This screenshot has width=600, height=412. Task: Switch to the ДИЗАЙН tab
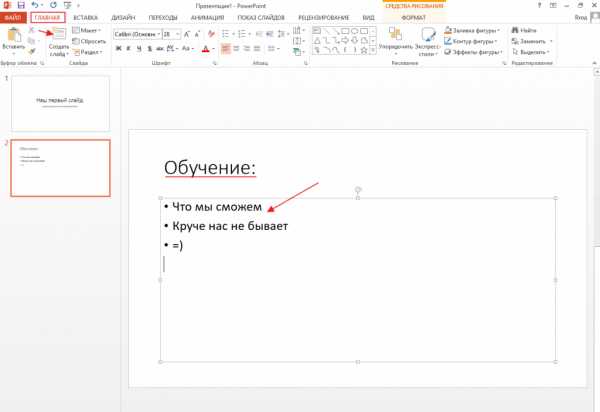123,18
